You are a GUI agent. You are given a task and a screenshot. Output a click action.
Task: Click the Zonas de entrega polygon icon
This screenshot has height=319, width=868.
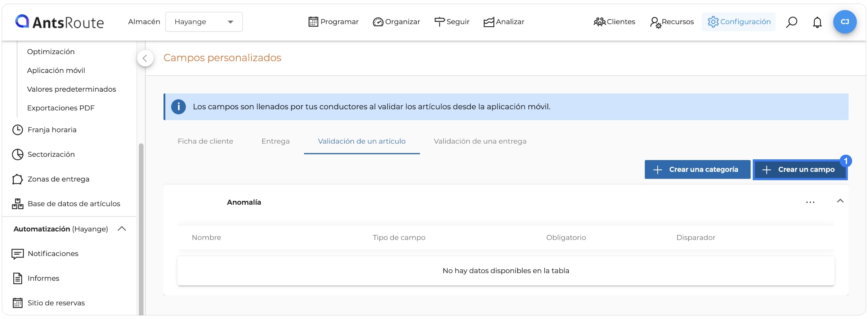[18, 179]
